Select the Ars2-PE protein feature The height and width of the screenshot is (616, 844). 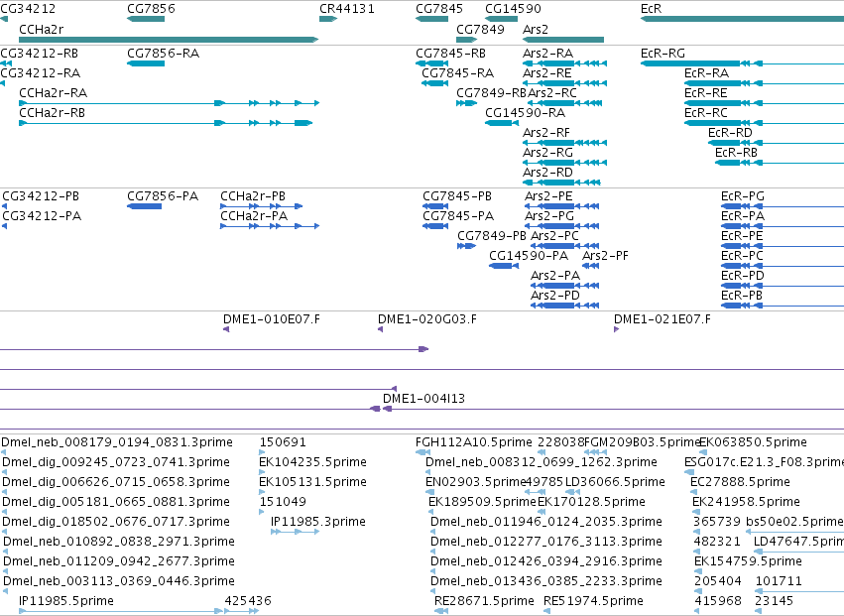(x=564, y=206)
